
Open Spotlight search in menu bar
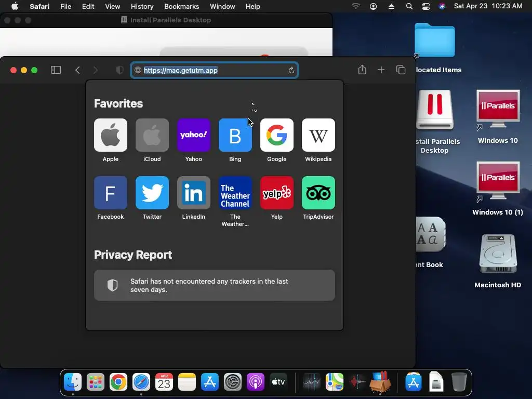tap(409, 6)
